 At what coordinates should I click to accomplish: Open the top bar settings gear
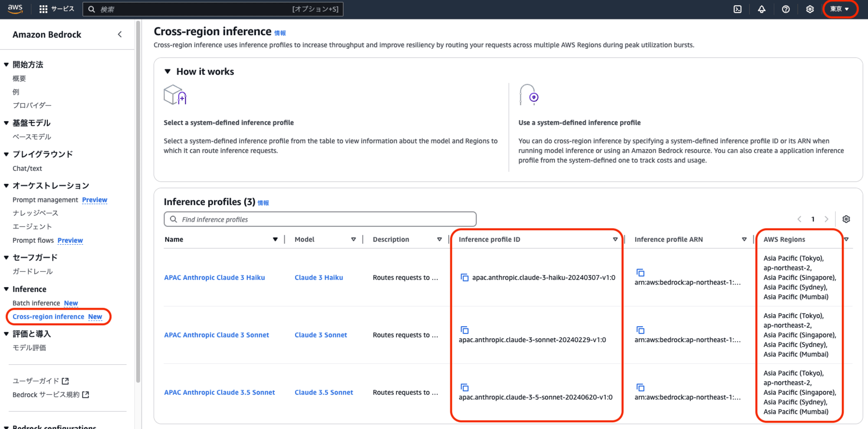pos(810,9)
